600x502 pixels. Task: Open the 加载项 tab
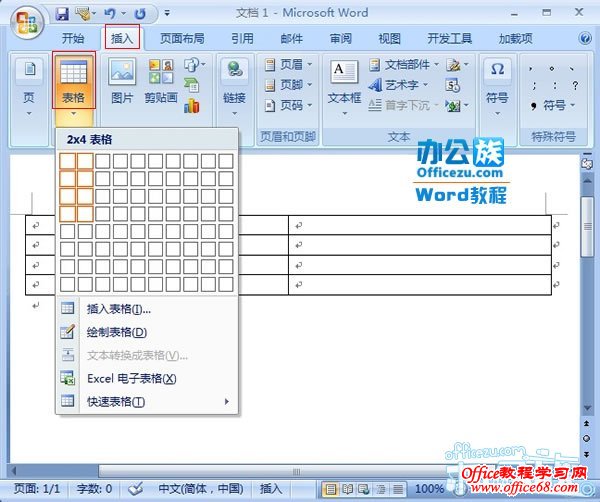coord(515,38)
